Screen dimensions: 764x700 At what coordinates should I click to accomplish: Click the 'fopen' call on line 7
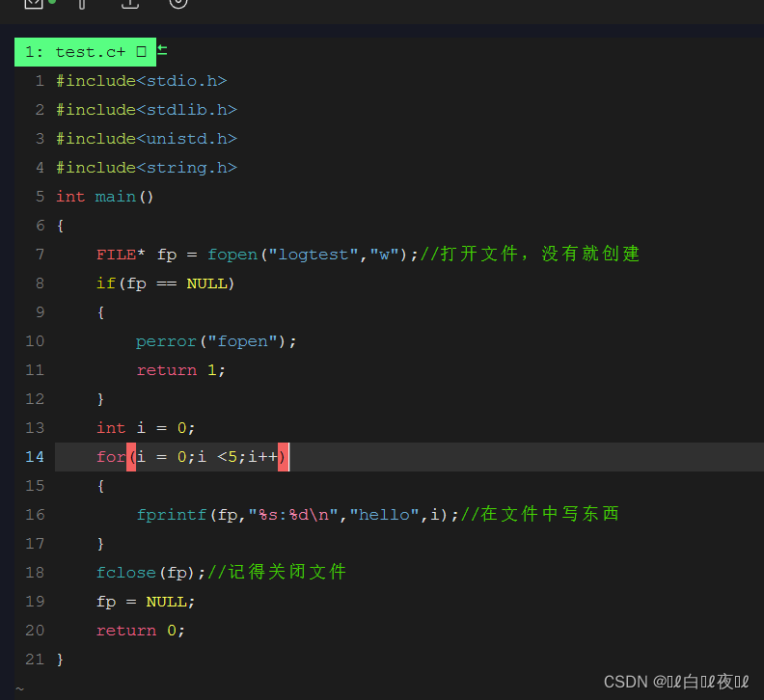click(232, 255)
